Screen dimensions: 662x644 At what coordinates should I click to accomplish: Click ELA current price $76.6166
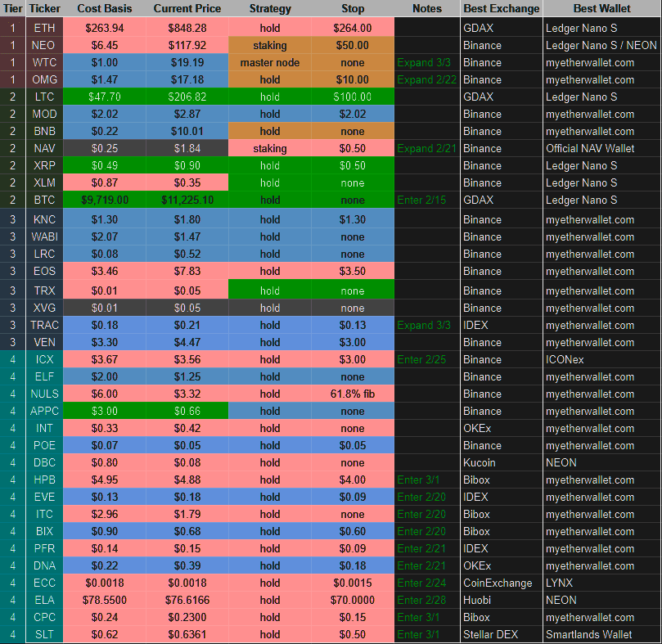click(x=187, y=600)
